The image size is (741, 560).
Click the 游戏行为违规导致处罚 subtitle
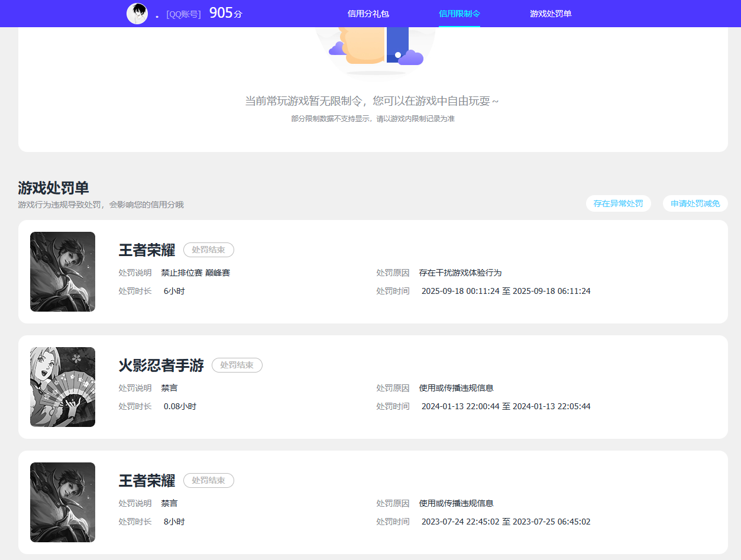click(x=101, y=205)
